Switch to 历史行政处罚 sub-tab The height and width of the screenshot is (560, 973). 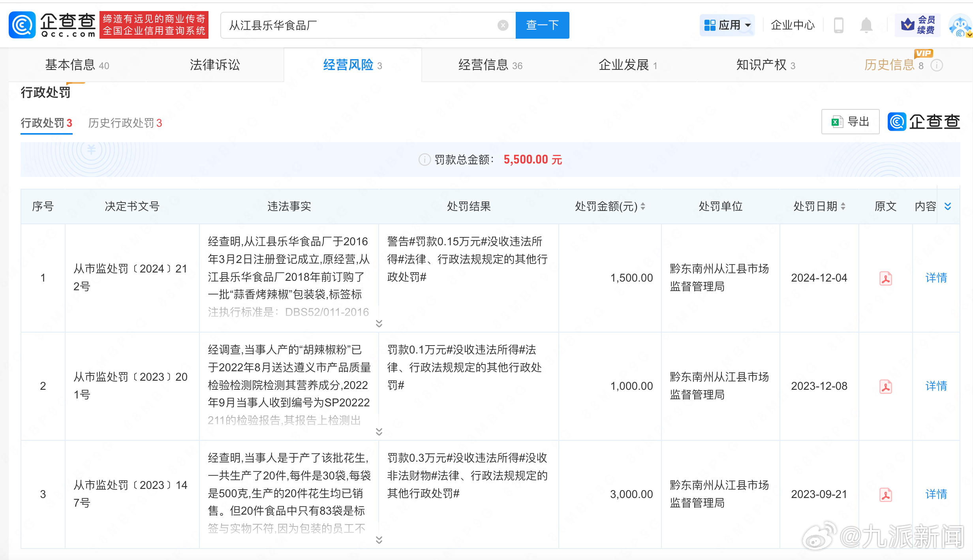(x=125, y=123)
